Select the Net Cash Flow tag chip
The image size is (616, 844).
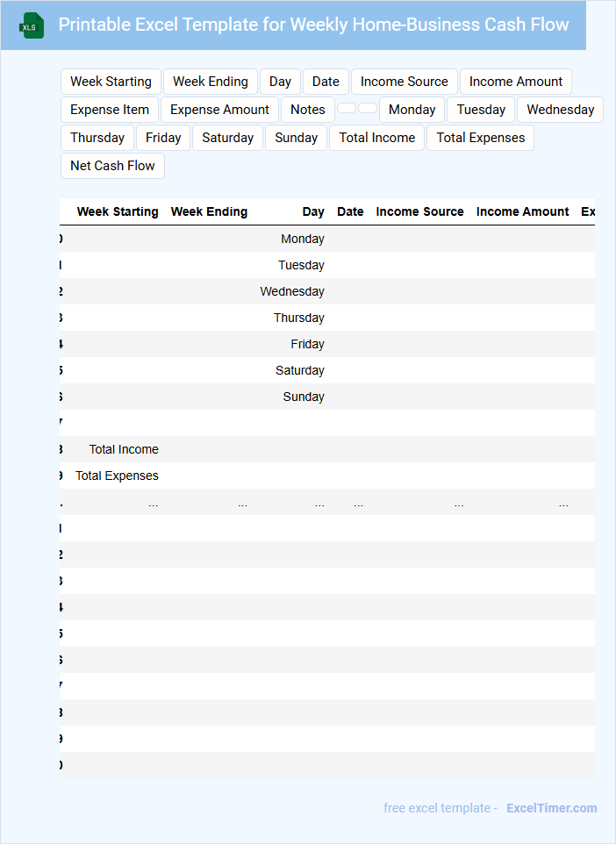112,166
